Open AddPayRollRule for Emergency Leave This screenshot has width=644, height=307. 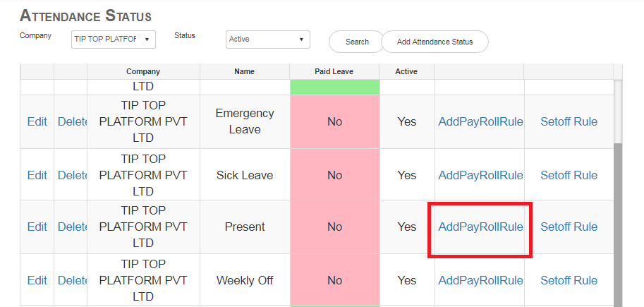coord(480,121)
